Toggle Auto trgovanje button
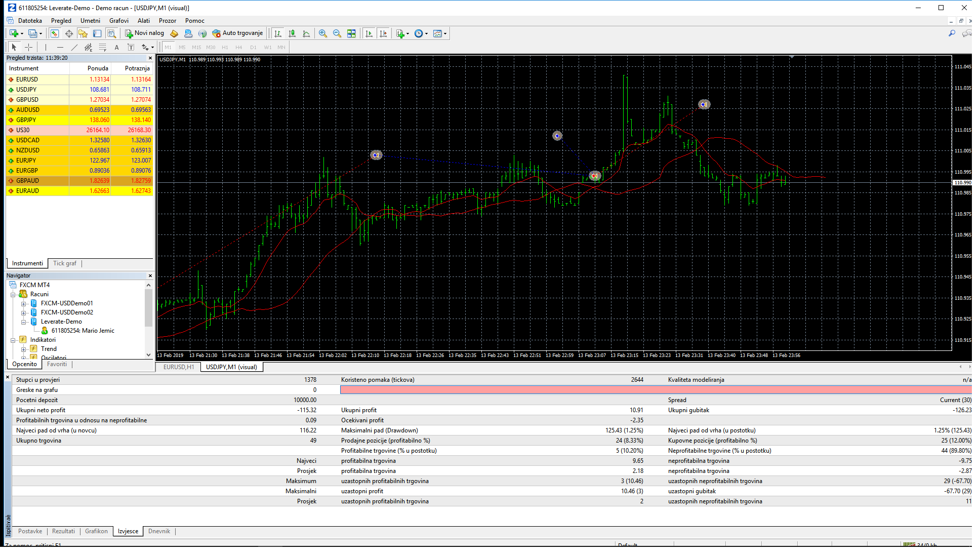Viewport: 980px width, 555px height. point(238,33)
